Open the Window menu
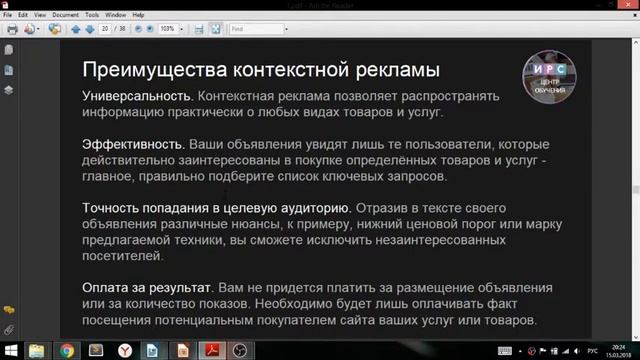 (116, 15)
